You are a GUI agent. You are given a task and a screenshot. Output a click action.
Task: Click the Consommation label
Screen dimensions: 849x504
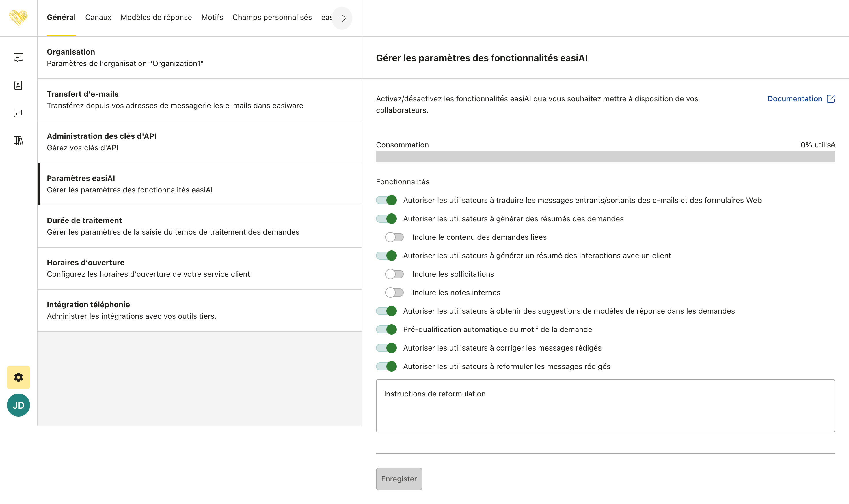(x=402, y=145)
